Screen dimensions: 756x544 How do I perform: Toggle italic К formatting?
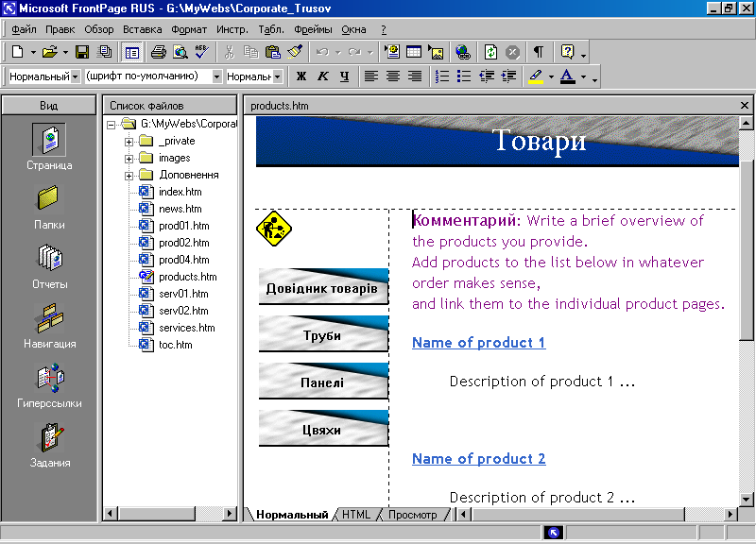pyautogui.click(x=322, y=76)
